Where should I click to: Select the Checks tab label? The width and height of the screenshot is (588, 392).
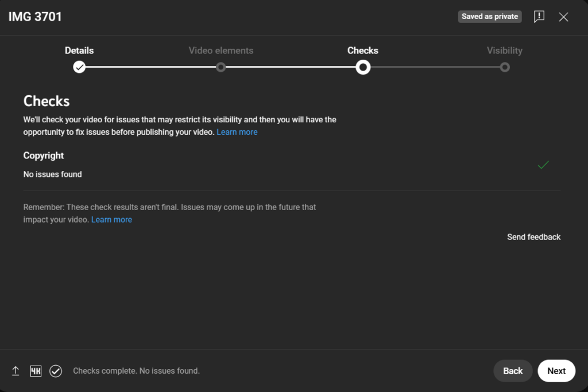tap(363, 51)
